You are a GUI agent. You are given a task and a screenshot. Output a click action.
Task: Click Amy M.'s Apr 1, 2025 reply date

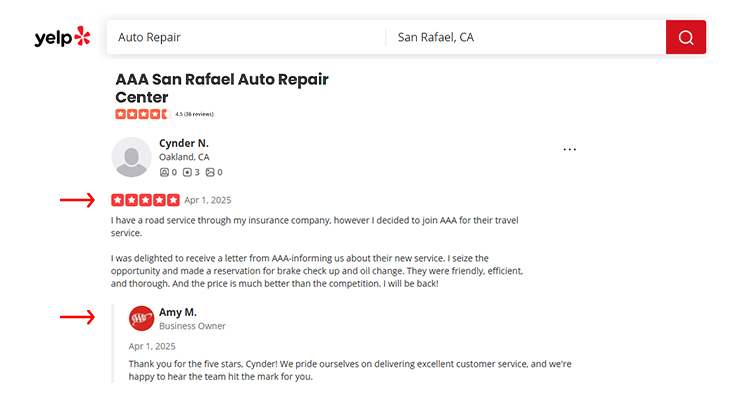coord(152,346)
